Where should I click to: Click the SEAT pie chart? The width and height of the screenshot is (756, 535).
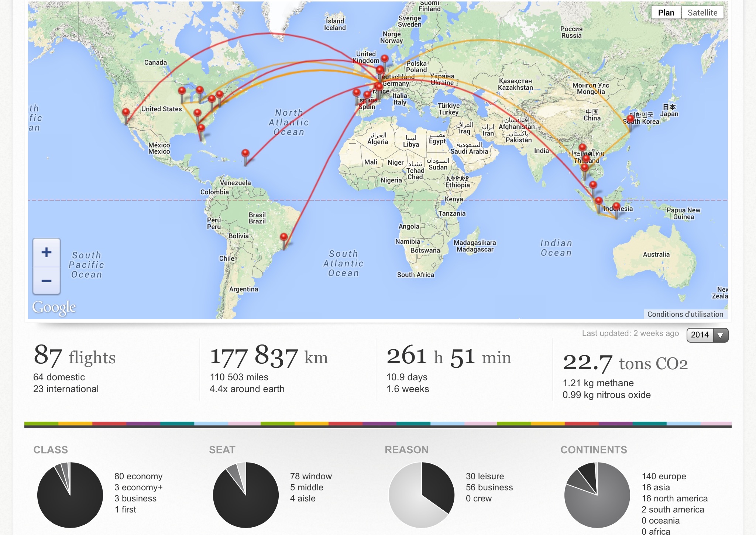[246, 495]
